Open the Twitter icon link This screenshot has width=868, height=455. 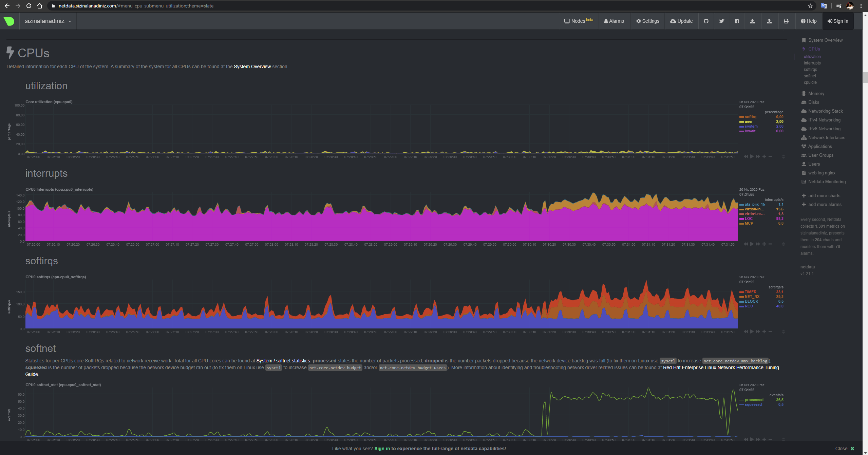pyautogui.click(x=722, y=21)
